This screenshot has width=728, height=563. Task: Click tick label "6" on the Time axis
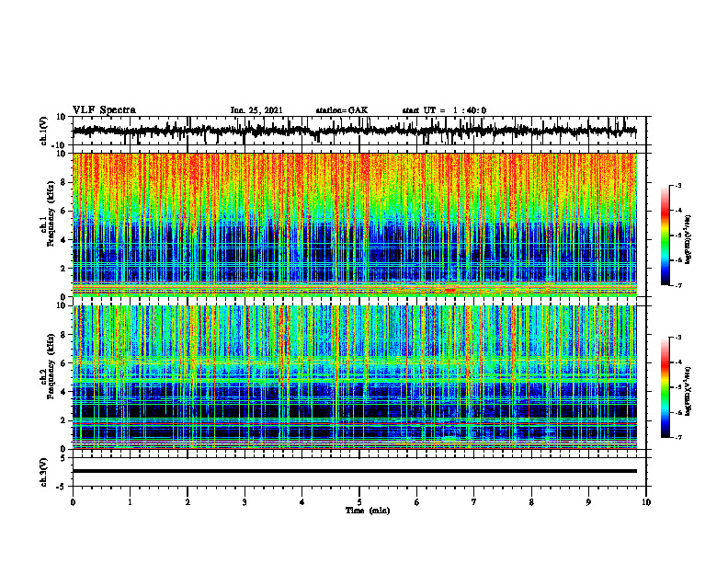click(417, 502)
